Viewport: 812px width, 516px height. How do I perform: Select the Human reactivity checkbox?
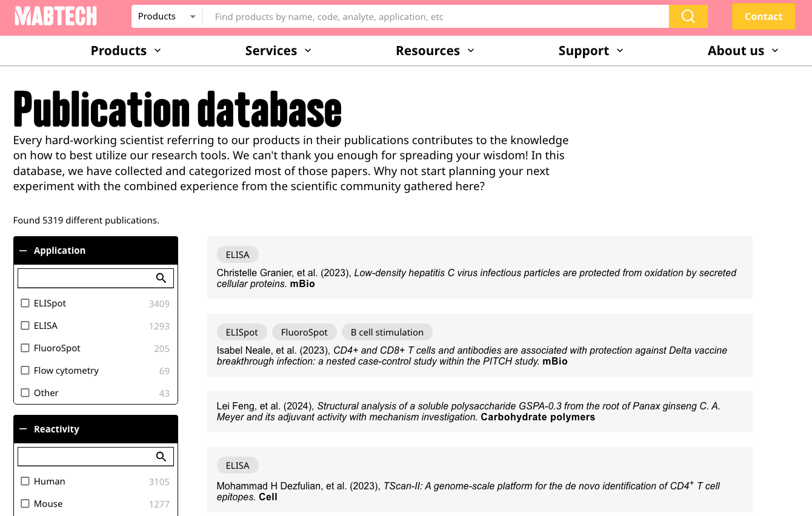click(x=25, y=481)
